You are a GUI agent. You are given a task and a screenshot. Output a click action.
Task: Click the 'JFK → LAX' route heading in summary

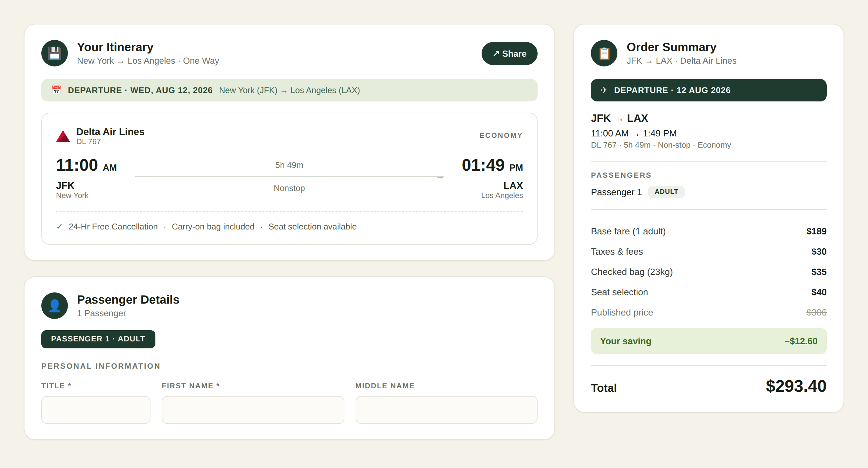[619, 118]
